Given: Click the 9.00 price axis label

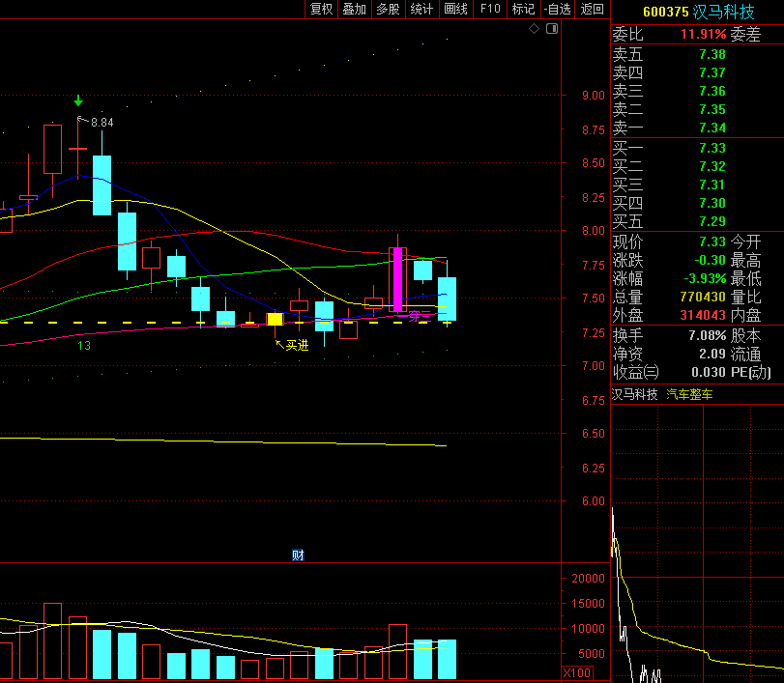Looking at the screenshot, I should coord(594,96).
